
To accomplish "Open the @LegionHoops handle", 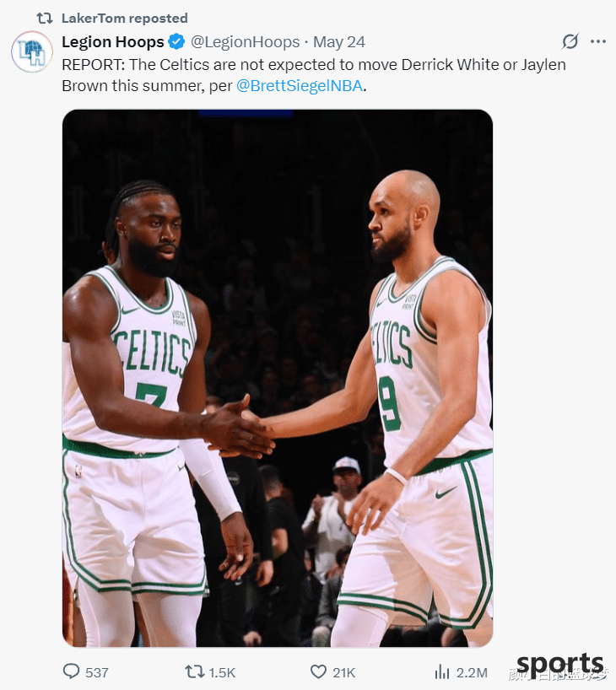I will coord(246,42).
